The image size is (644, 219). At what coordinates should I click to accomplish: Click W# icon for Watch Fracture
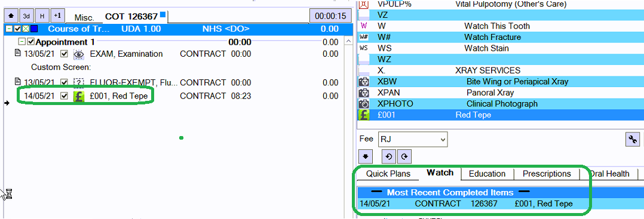pos(363,38)
